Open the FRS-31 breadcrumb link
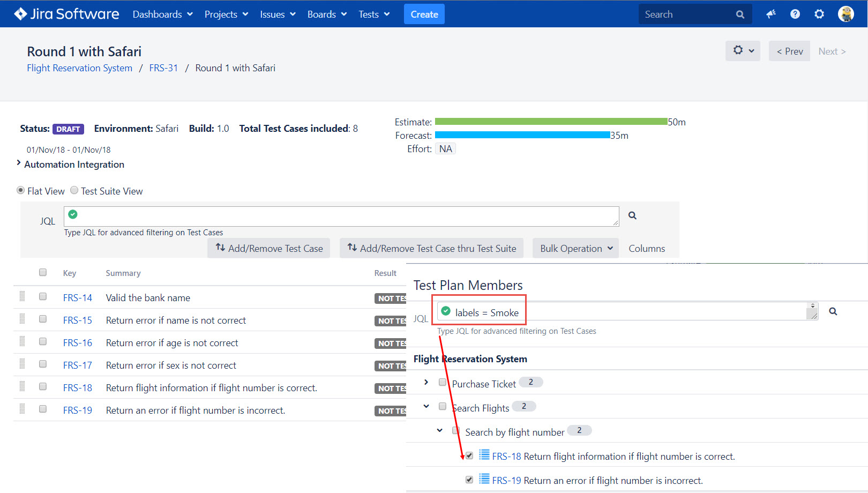 (x=163, y=68)
